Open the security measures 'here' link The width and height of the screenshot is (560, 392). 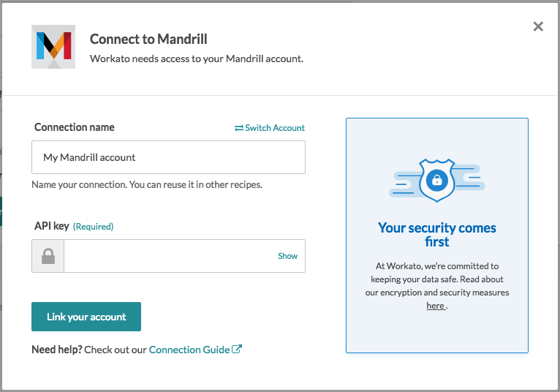point(435,306)
